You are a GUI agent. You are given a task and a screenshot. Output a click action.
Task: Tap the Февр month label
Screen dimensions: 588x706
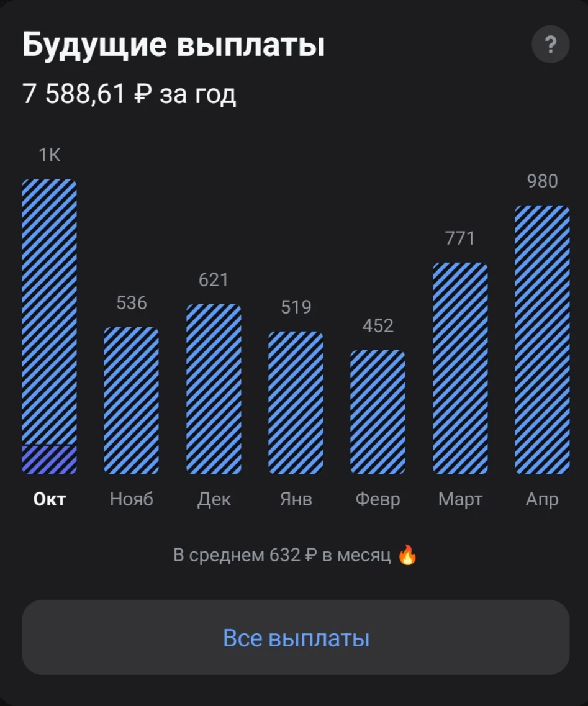pos(378,500)
